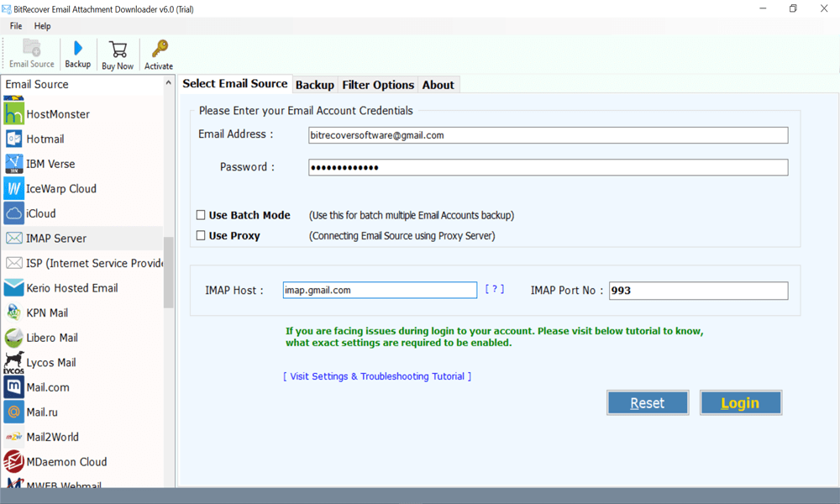Select the IMAP Server envelope icon
The image size is (840, 504).
(x=14, y=239)
